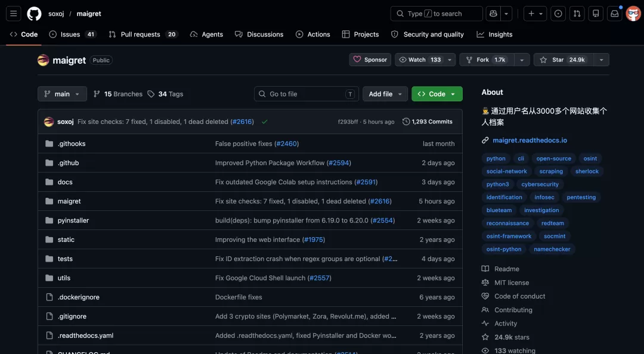Open the Agents tab
Viewport: 644px width, 354px height.
pyautogui.click(x=206, y=35)
